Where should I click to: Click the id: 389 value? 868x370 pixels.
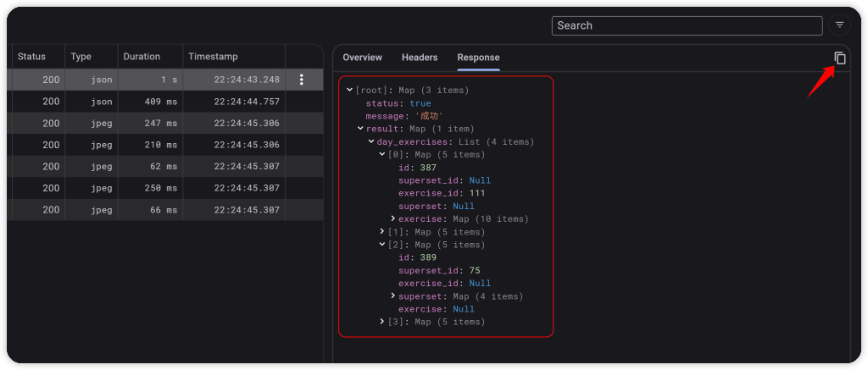pos(428,257)
